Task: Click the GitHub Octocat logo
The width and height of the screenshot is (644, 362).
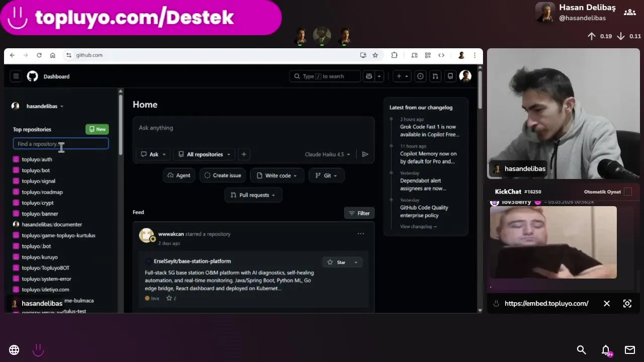Action: tap(32, 76)
